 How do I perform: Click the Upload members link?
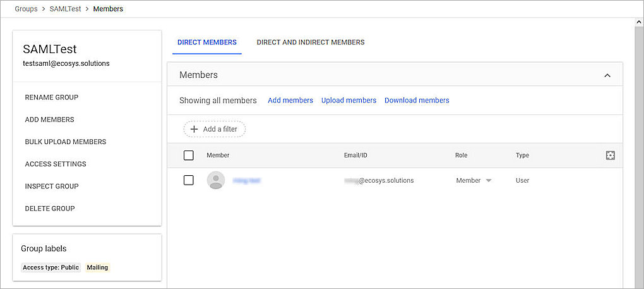coord(349,101)
